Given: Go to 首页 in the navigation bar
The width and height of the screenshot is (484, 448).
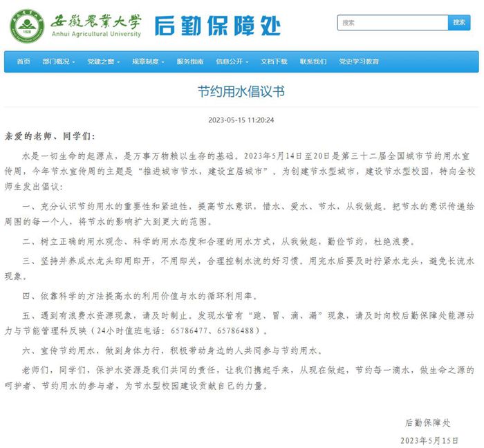Looking at the screenshot, I should click(x=24, y=62).
